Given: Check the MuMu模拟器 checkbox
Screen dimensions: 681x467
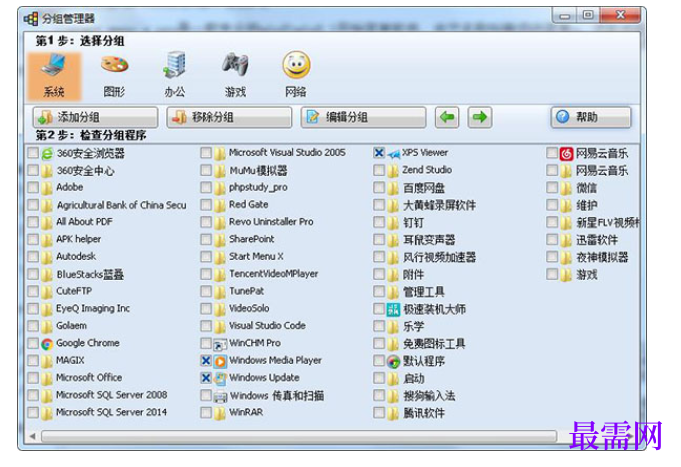Looking at the screenshot, I should click(x=206, y=170).
